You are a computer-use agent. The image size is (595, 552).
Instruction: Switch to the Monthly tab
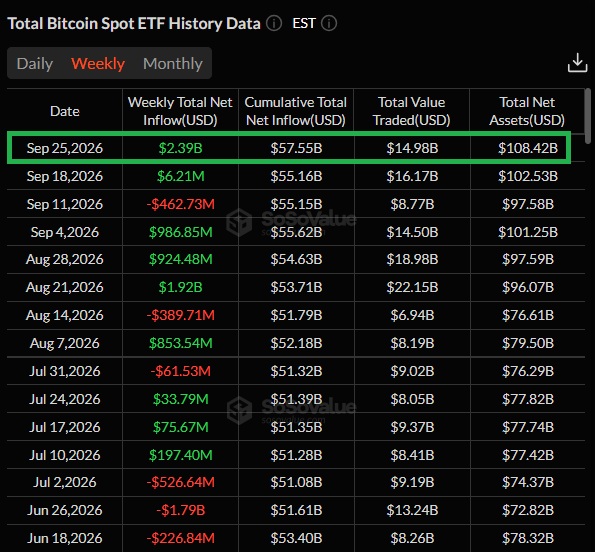[x=173, y=63]
